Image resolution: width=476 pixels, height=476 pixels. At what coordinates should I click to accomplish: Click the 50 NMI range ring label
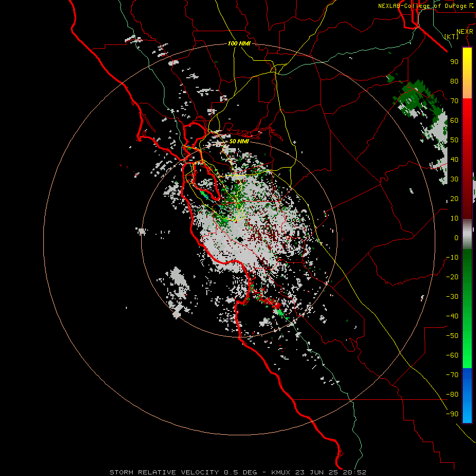(239, 141)
